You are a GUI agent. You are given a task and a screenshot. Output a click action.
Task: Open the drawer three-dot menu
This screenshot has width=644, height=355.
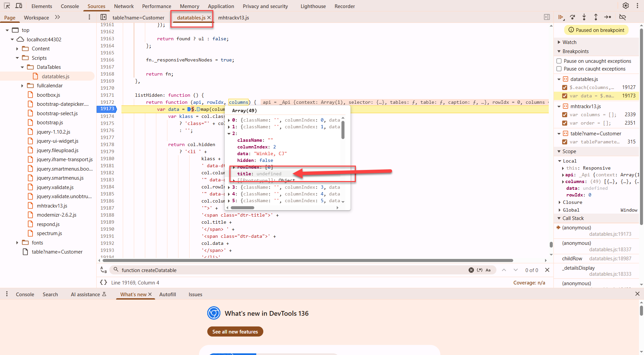pos(7,294)
